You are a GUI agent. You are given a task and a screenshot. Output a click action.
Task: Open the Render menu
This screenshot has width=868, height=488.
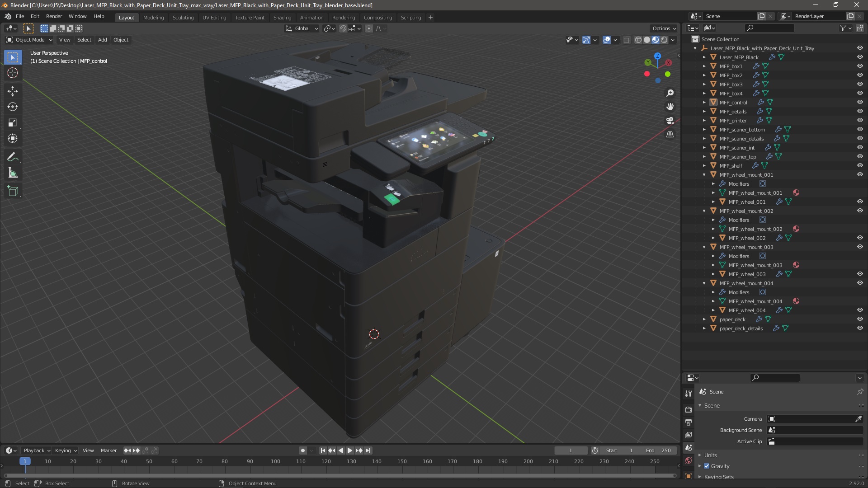[54, 16]
